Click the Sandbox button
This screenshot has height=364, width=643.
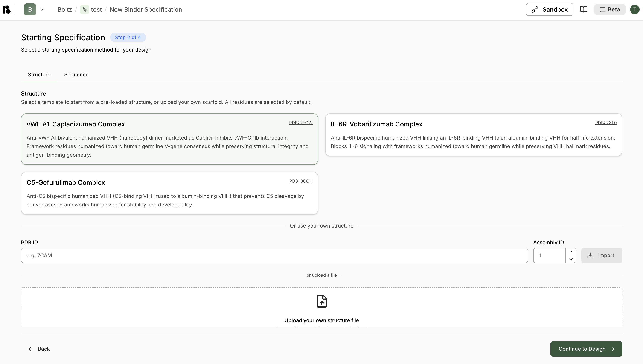tap(549, 9)
